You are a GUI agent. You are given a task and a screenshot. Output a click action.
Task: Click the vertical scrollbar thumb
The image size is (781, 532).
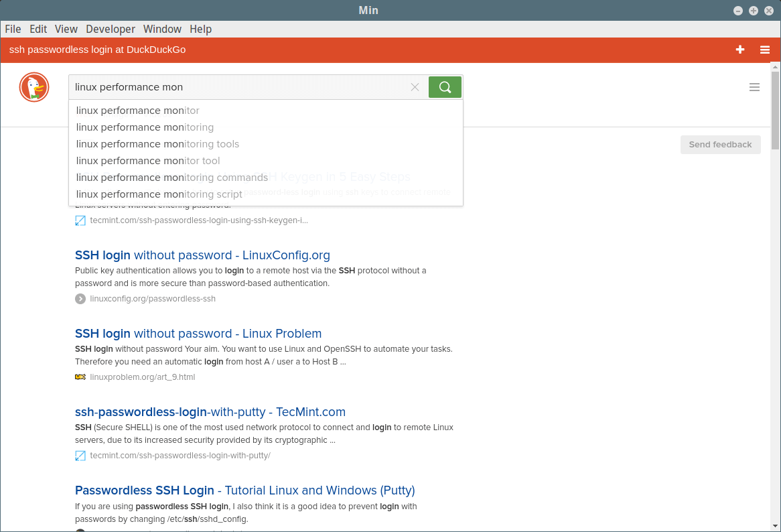coord(775,110)
